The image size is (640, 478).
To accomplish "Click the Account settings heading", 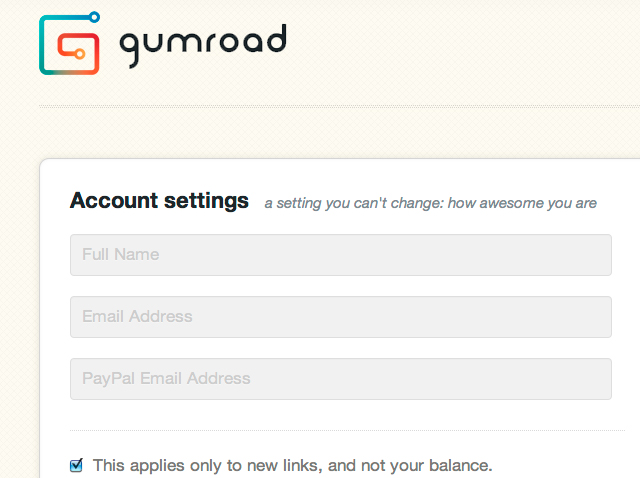I will click(x=159, y=200).
